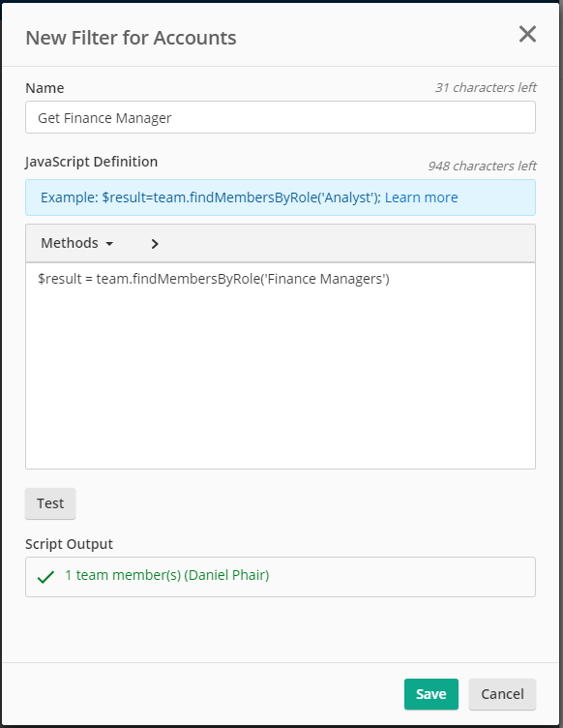The height and width of the screenshot is (728, 563).
Task: Click the 31 characters left counter
Action: (485, 87)
